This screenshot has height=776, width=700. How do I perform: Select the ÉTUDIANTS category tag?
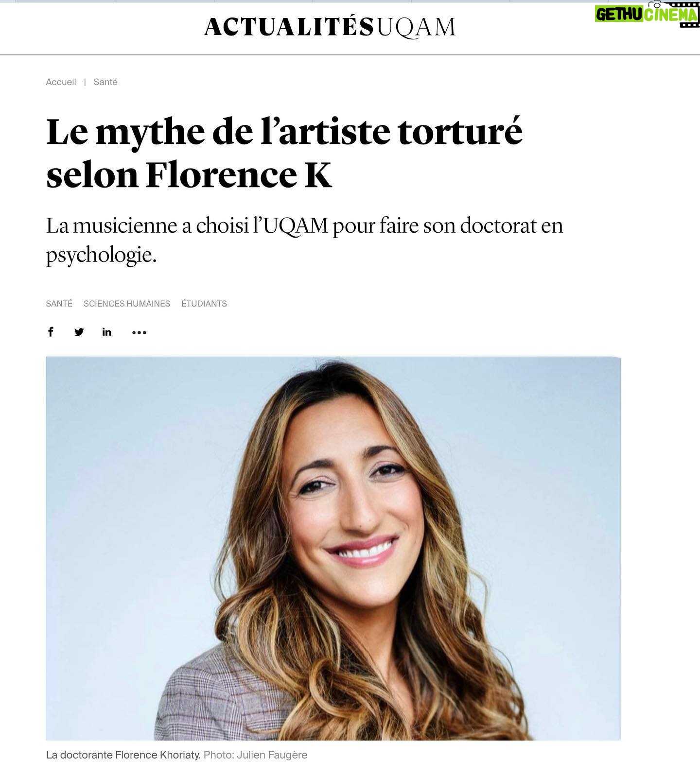click(x=204, y=304)
